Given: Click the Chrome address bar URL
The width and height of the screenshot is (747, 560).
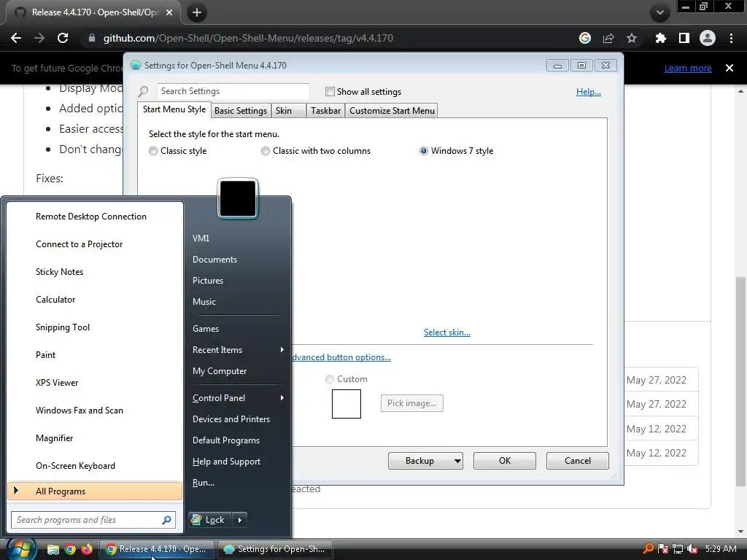Looking at the screenshot, I should pyautogui.click(x=248, y=38).
